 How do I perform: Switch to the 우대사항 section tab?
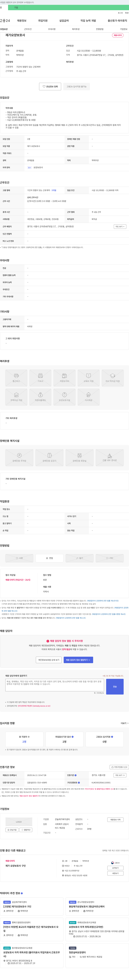(52, 29)
